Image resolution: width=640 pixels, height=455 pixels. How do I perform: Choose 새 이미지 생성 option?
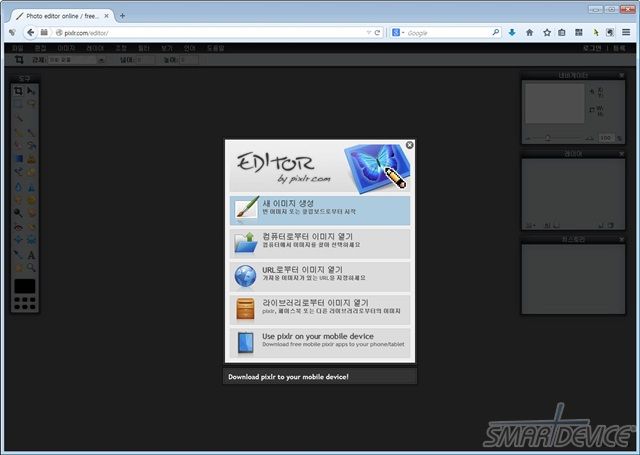pos(320,210)
